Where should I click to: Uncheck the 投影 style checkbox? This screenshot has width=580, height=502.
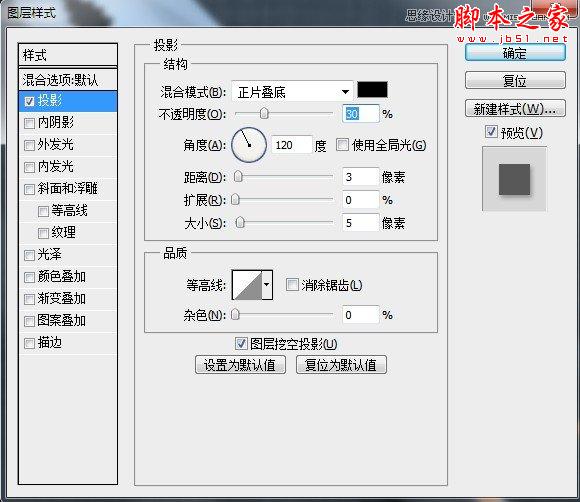tap(30, 101)
